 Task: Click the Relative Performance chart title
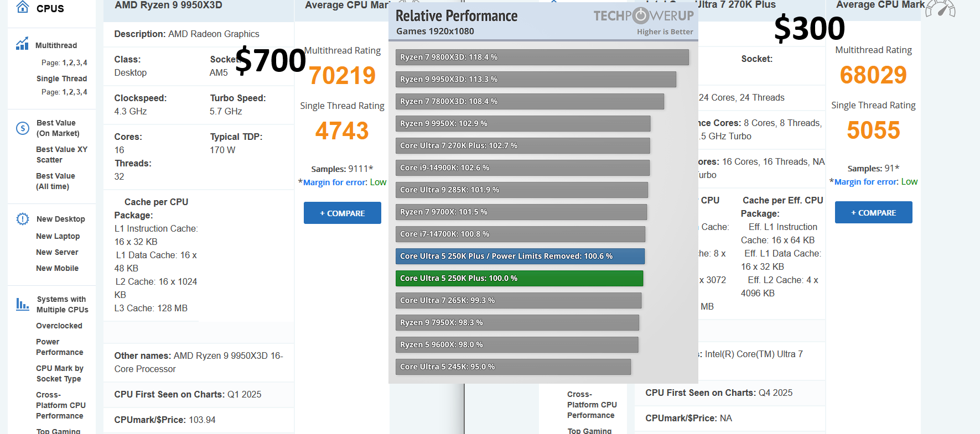click(x=457, y=16)
